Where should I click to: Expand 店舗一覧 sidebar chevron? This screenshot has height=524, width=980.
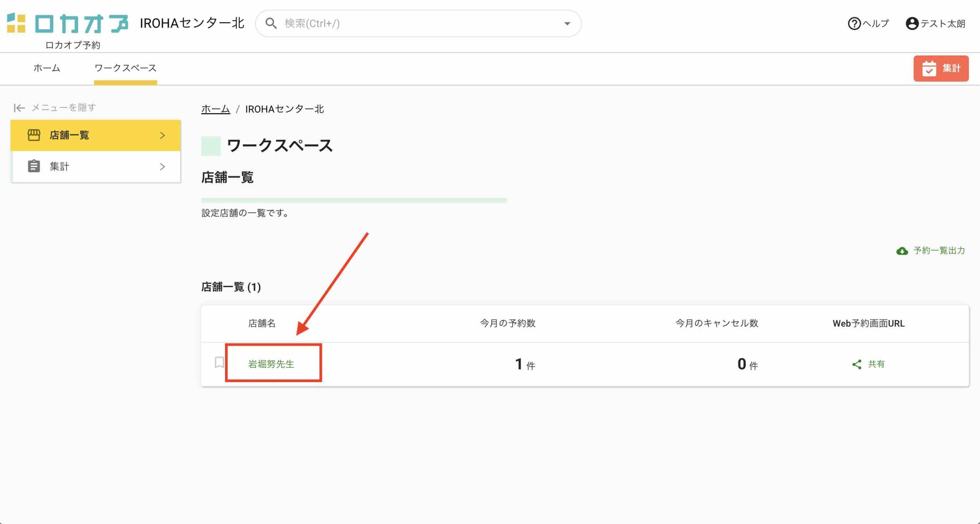click(162, 135)
